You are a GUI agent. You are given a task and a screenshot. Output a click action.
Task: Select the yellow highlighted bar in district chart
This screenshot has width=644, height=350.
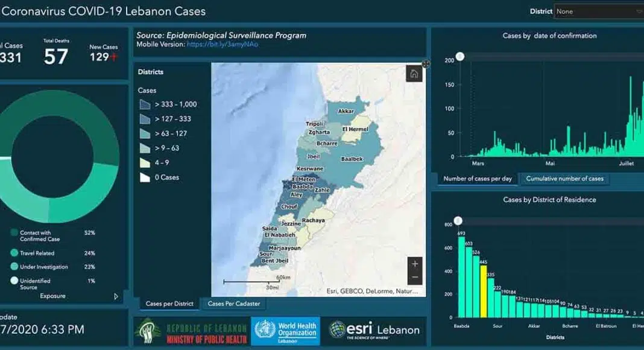click(x=483, y=290)
